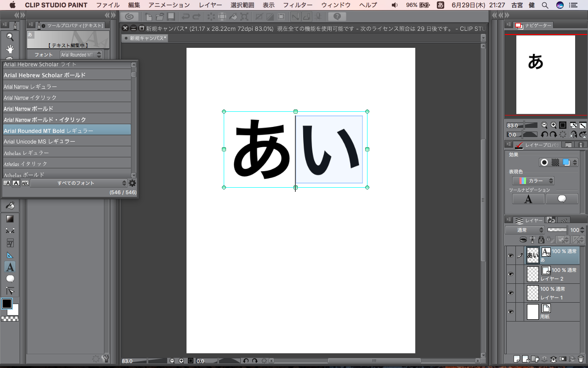Click the Gradient tool icon
This screenshot has height=368, width=588.
coord(10,218)
